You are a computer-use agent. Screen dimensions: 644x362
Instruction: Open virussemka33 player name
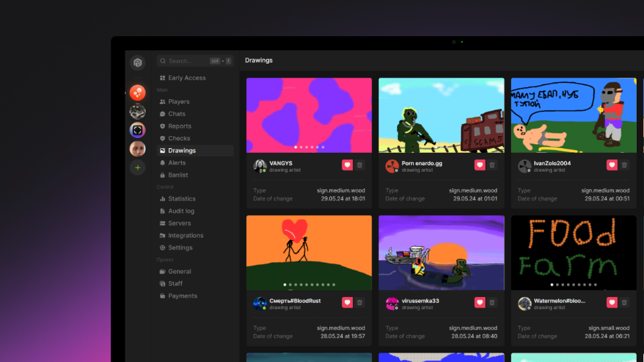point(420,300)
